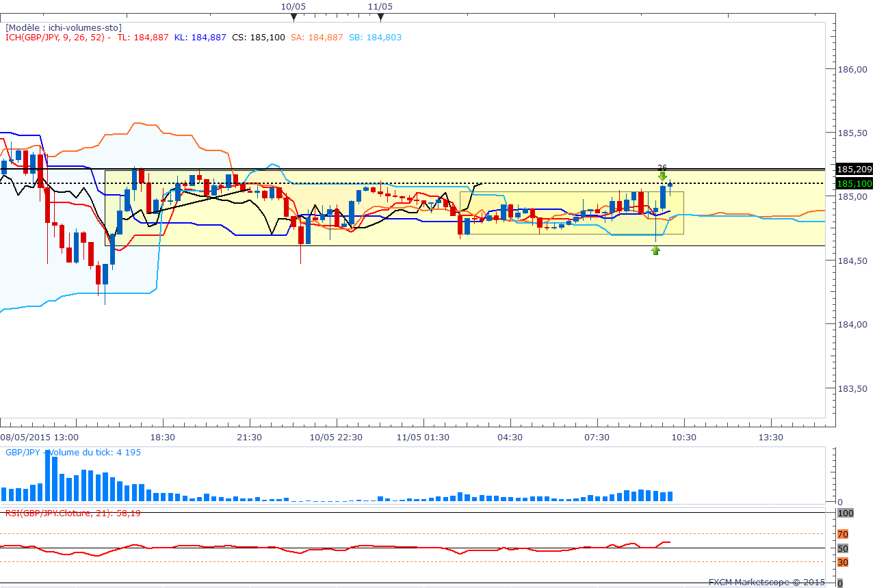
Task: Click the Modèle : ichi-volumes-sto label
Action: point(64,28)
